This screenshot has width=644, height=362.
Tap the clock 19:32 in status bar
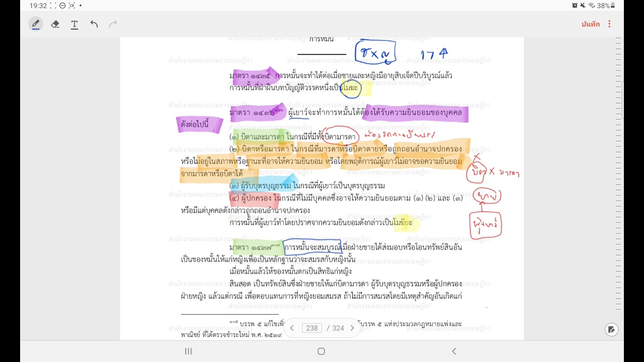pyautogui.click(x=38, y=6)
